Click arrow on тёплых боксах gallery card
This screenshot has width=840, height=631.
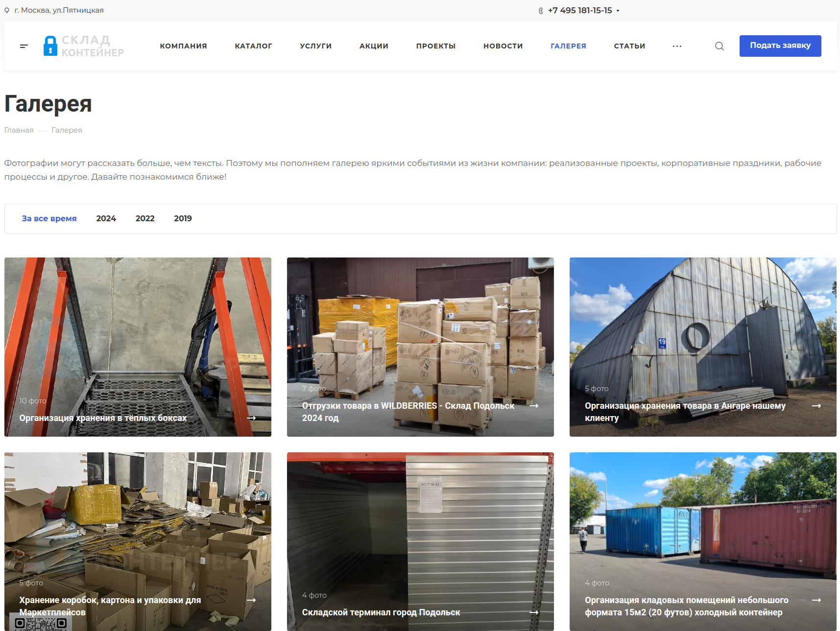[251, 418]
